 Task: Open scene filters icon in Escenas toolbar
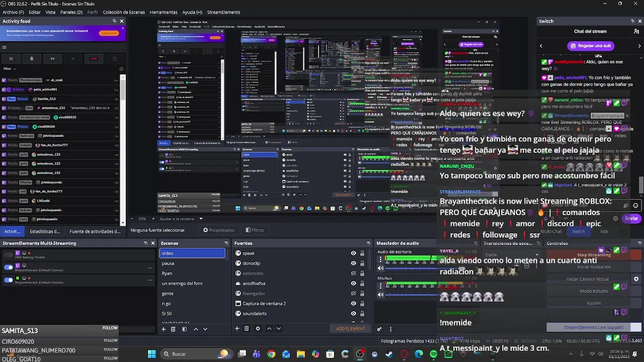(x=184, y=329)
